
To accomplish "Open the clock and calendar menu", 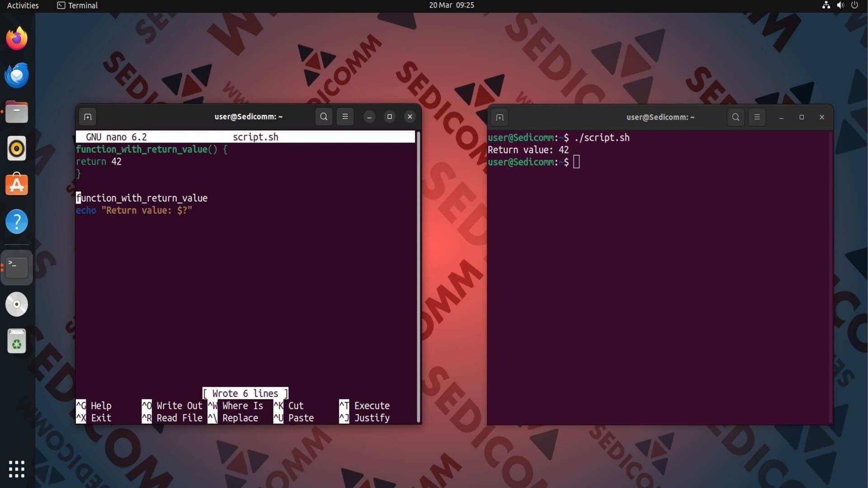I will [x=451, y=5].
